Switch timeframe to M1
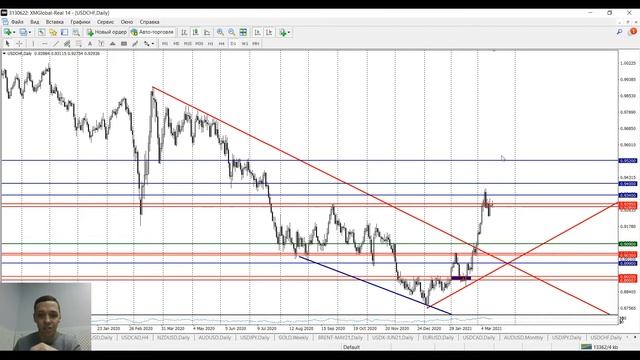640x360 pixels. point(165,43)
